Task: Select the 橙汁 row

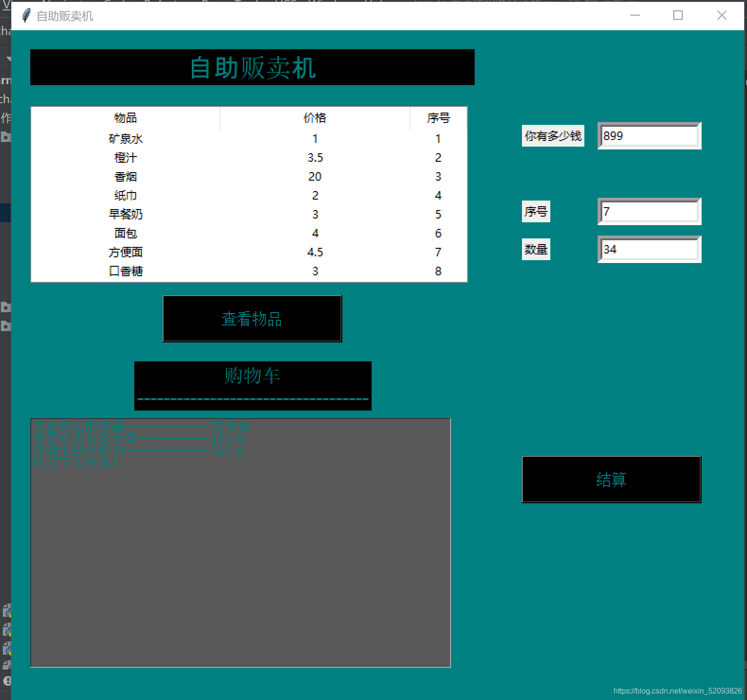Action: (x=249, y=157)
